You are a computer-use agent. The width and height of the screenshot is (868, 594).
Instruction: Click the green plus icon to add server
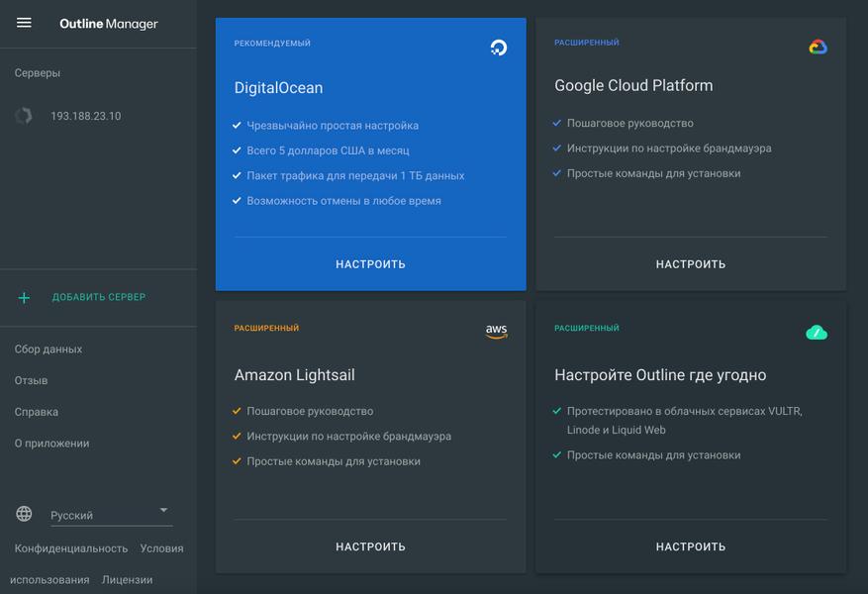(24, 298)
